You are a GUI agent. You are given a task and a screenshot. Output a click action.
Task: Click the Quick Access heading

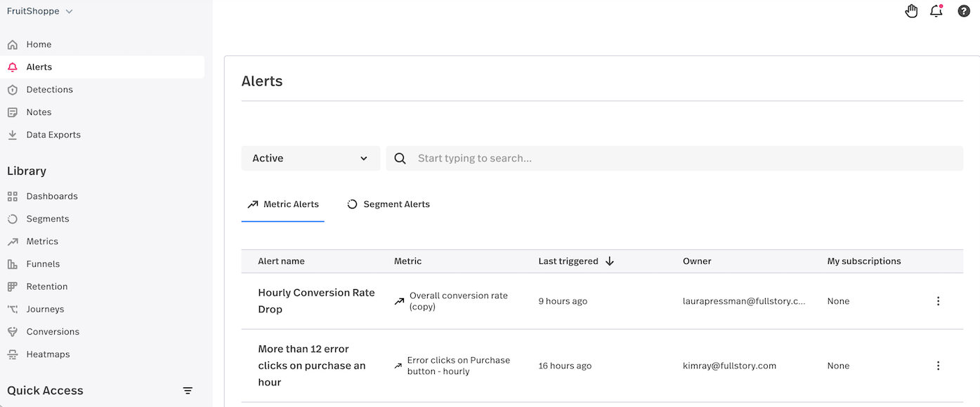45,391
